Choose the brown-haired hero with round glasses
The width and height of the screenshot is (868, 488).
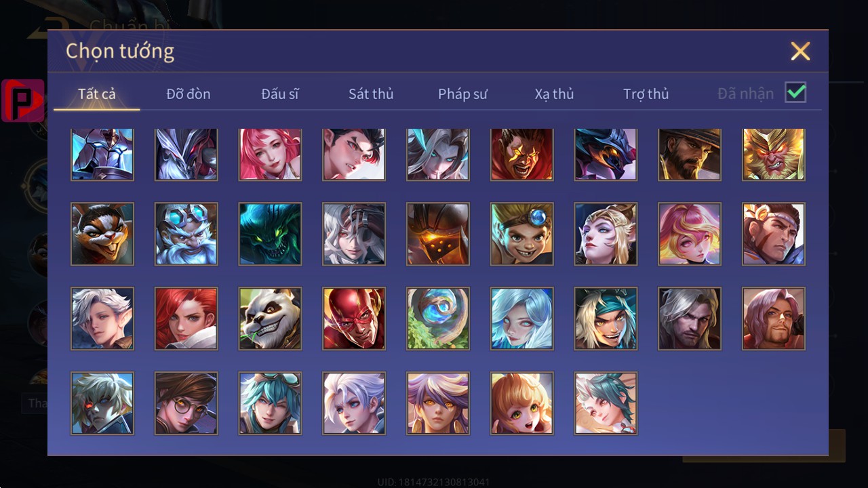tap(186, 403)
